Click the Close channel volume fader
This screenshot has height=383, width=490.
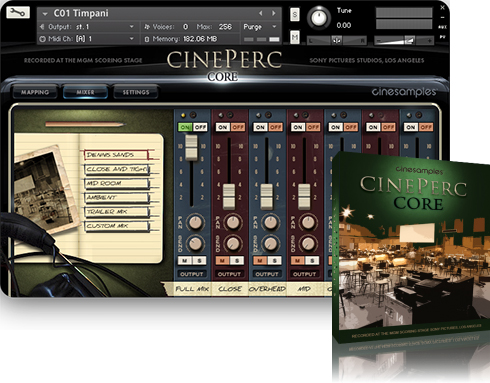coord(229,196)
